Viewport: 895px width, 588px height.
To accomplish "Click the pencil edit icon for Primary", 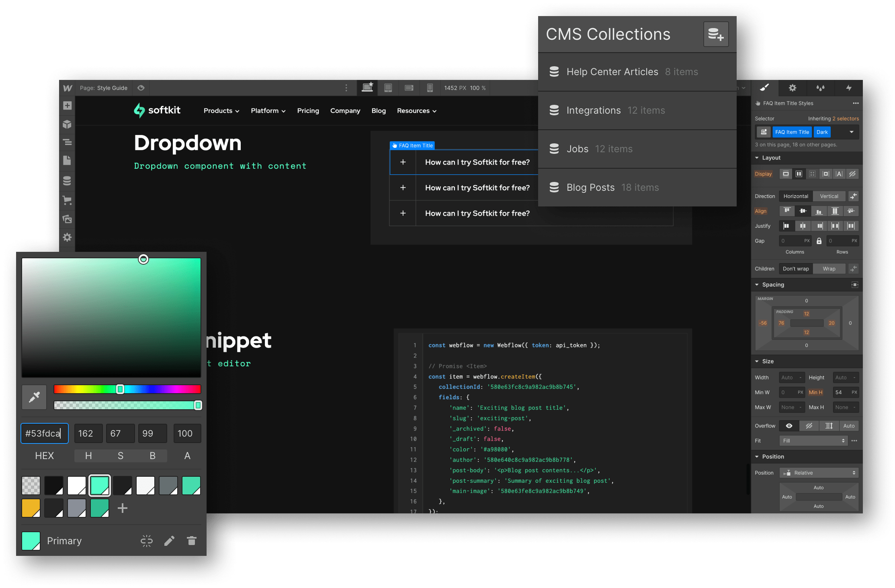I will [x=169, y=541].
